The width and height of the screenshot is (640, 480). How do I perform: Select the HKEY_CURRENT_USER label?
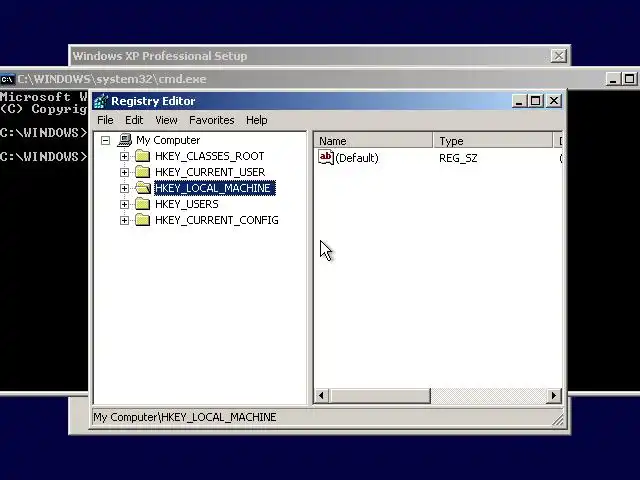[210, 172]
